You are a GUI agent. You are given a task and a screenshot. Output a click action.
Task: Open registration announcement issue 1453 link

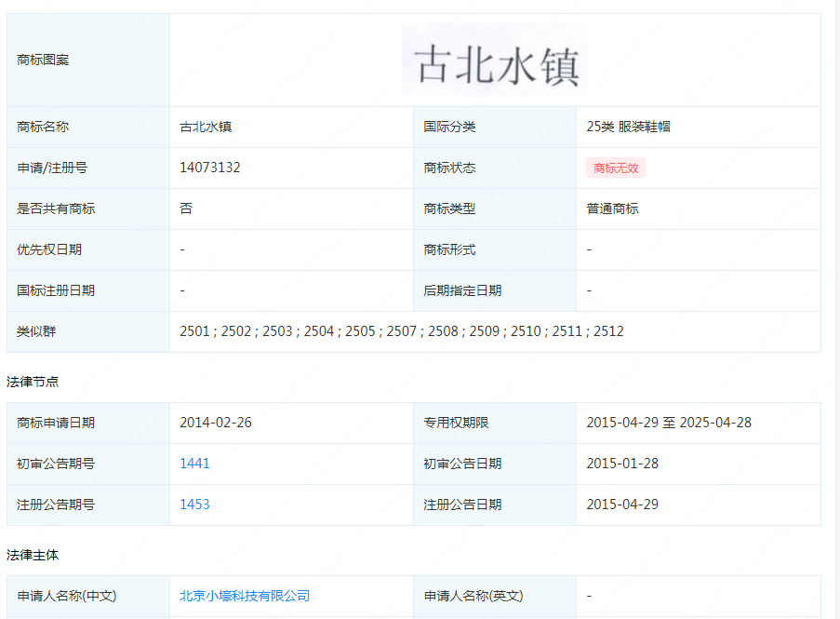click(194, 505)
